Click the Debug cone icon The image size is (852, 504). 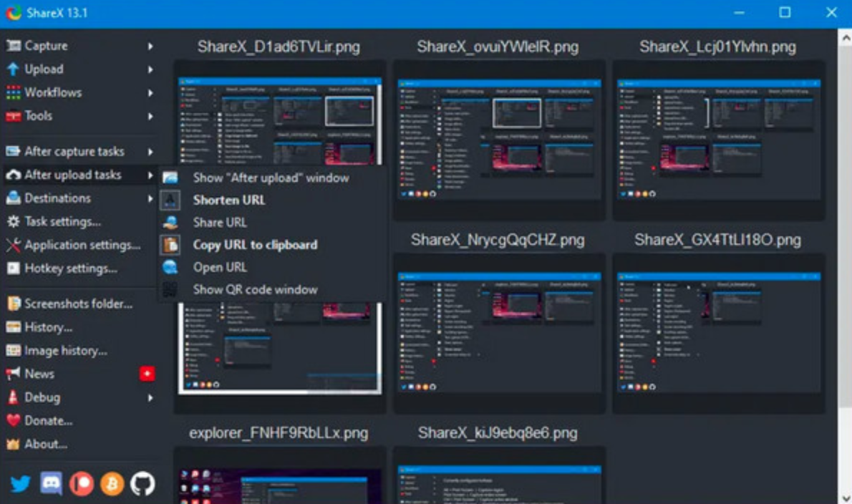tap(13, 397)
